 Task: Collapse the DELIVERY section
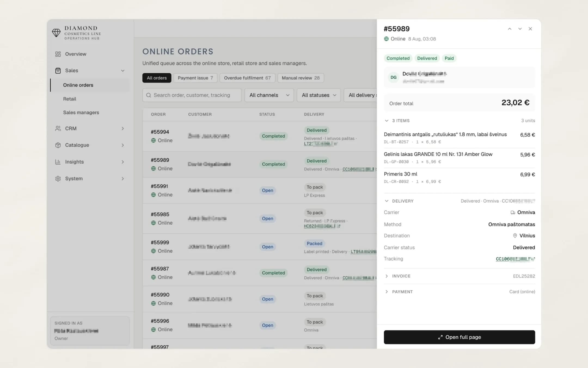[x=387, y=201]
